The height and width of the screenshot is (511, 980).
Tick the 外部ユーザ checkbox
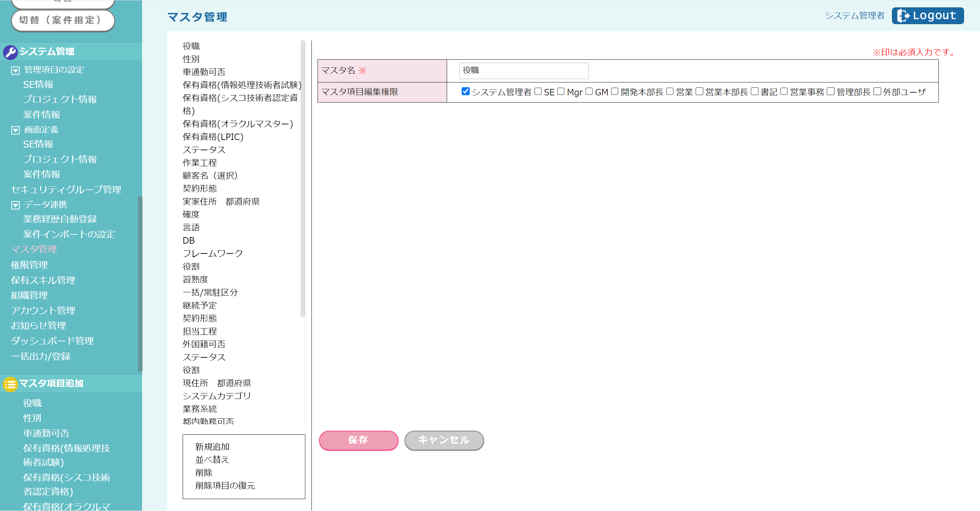tap(877, 91)
